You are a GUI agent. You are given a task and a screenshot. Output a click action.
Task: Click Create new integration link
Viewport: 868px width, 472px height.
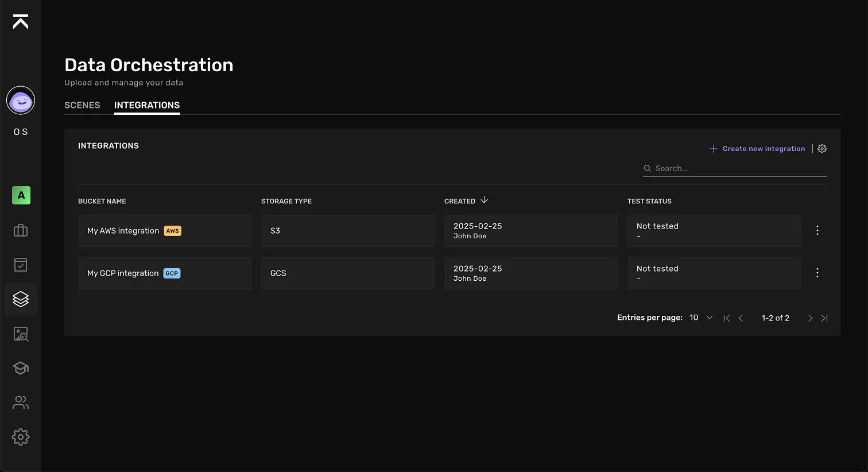click(764, 149)
